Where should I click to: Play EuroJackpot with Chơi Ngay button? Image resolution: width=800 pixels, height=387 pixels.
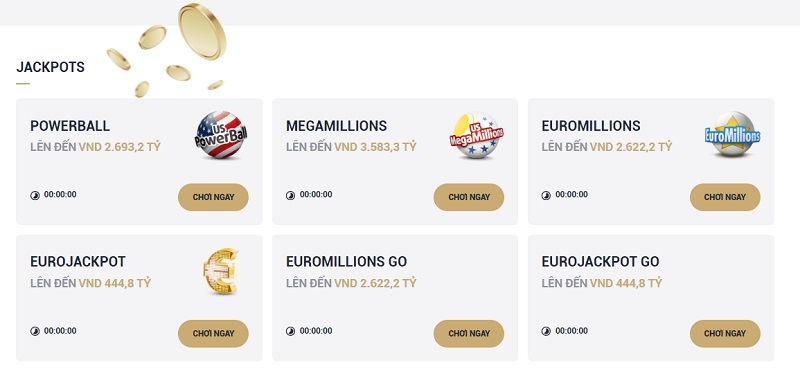point(213,333)
